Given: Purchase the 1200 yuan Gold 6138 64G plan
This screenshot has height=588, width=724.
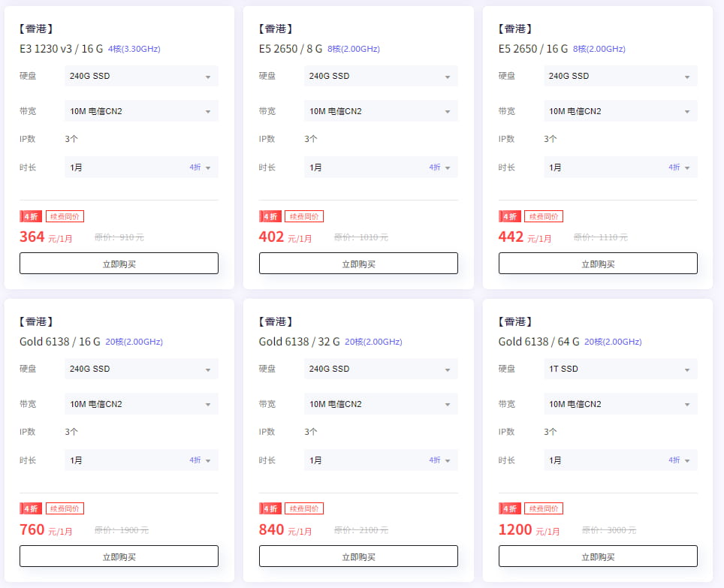Looking at the screenshot, I should (x=598, y=556).
